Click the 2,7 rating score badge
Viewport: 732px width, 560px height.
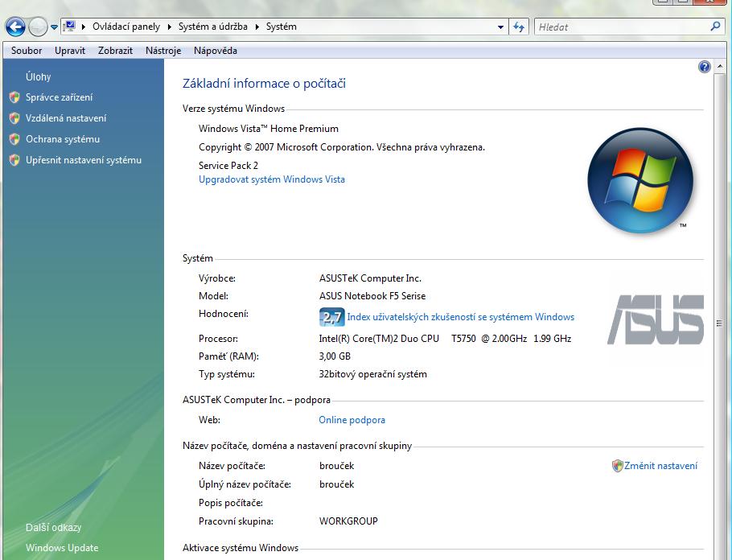[x=332, y=317]
